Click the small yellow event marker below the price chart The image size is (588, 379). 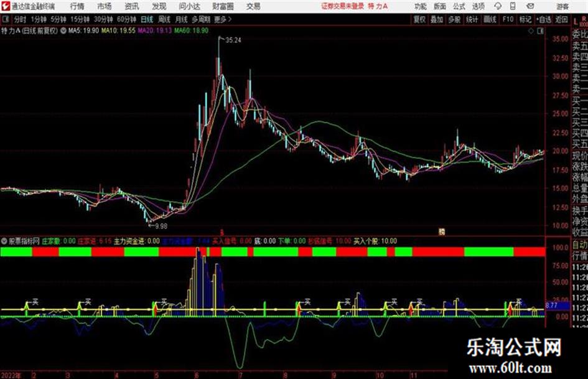(442, 232)
